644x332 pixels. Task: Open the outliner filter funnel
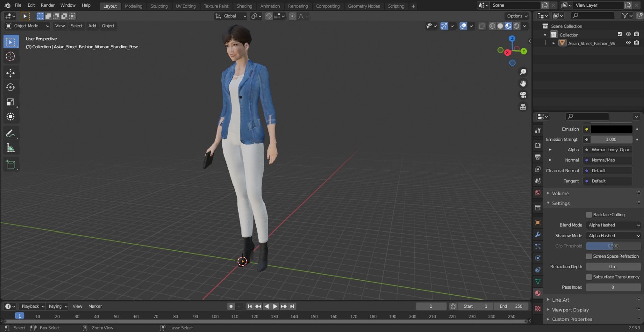[x=625, y=16]
